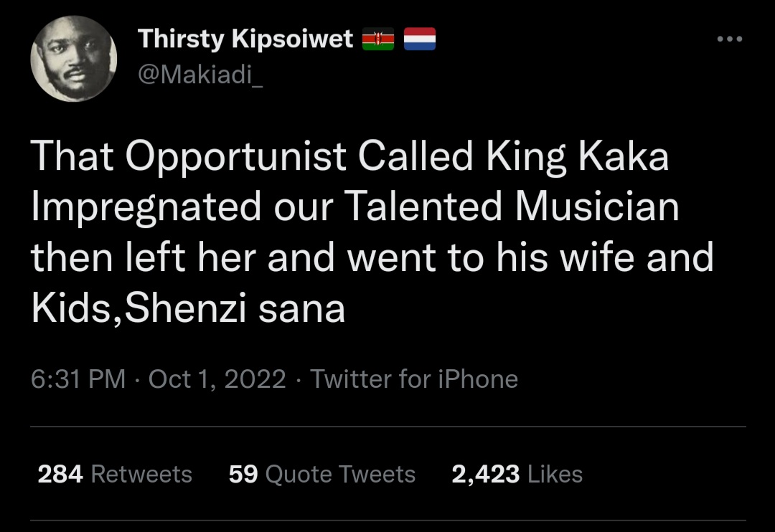The image size is (775, 532).
Task: View the 59 Quote Tweets
Action: coord(321,474)
